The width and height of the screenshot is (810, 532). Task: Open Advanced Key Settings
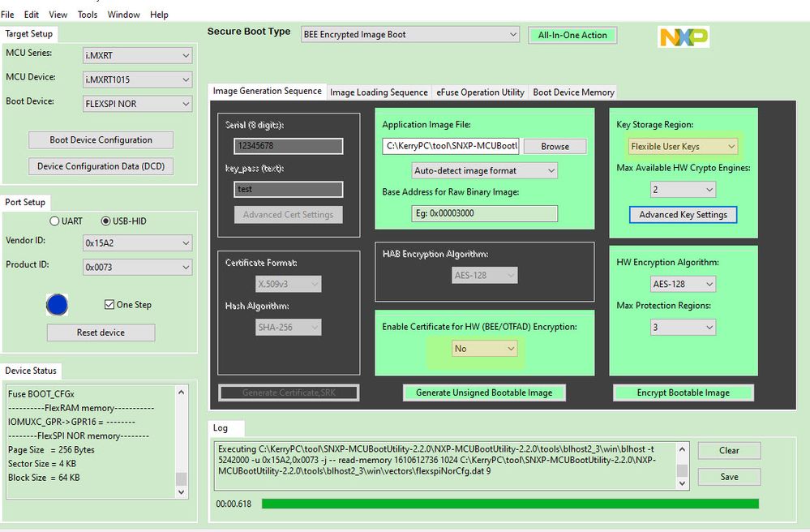(683, 214)
